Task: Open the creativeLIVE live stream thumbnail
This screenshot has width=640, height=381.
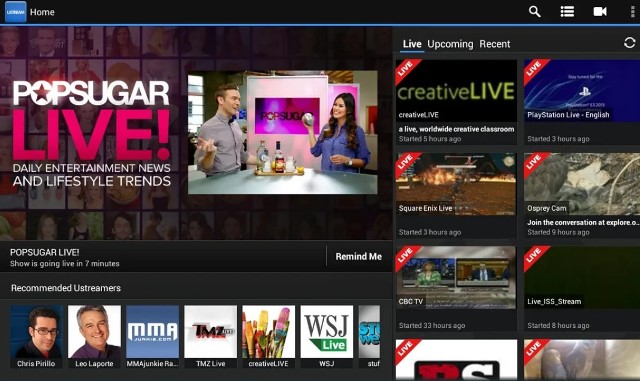Action: coord(456,91)
